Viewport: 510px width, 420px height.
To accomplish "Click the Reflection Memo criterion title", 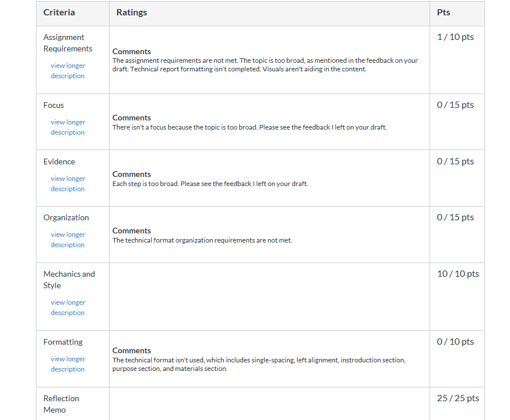I will [61, 404].
